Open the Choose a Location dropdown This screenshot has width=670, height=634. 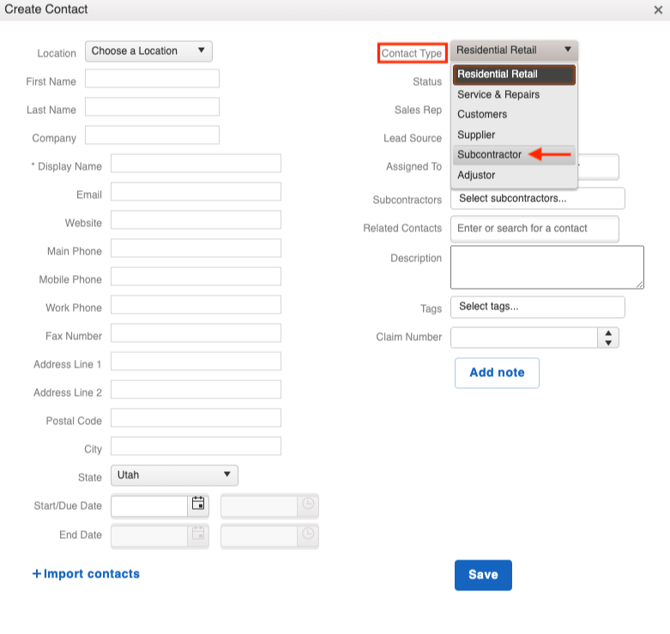pyautogui.click(x=149, y=51)
